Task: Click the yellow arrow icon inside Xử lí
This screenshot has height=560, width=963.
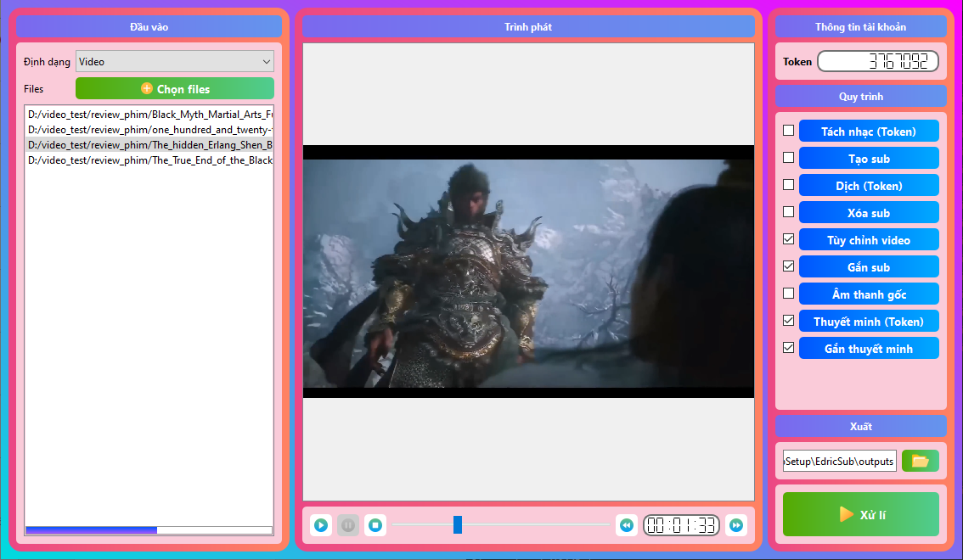Action: 844,514
